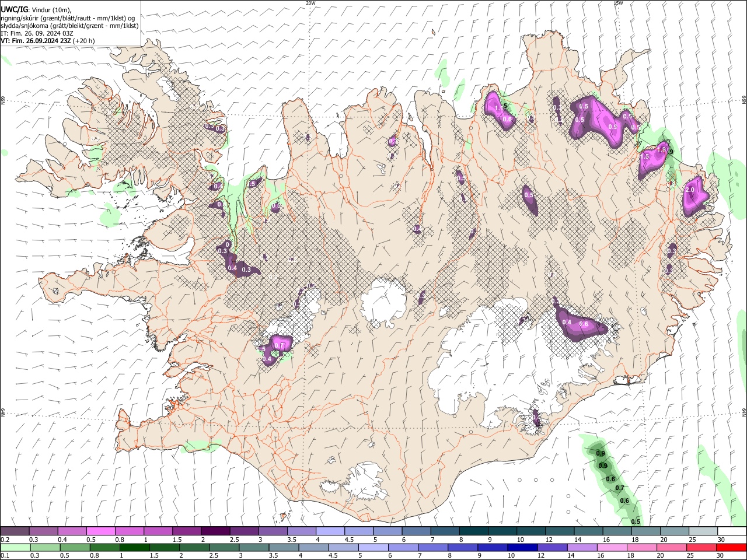
Task: Click the bright red last rain legend swatch
Action: coord(731,548)
